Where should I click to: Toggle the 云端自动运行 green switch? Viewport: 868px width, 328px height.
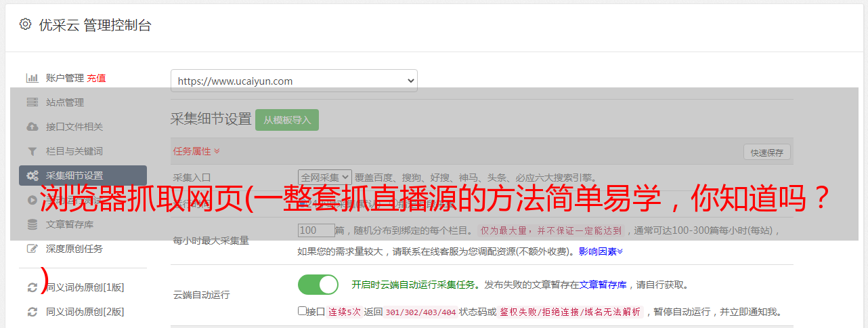point(318,285)
